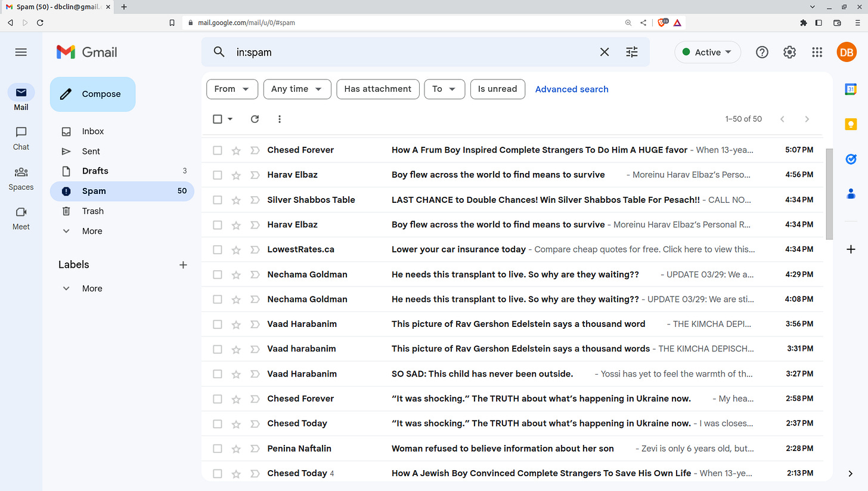
Task: Reload the page in the browser
Action: click(40, 23)
